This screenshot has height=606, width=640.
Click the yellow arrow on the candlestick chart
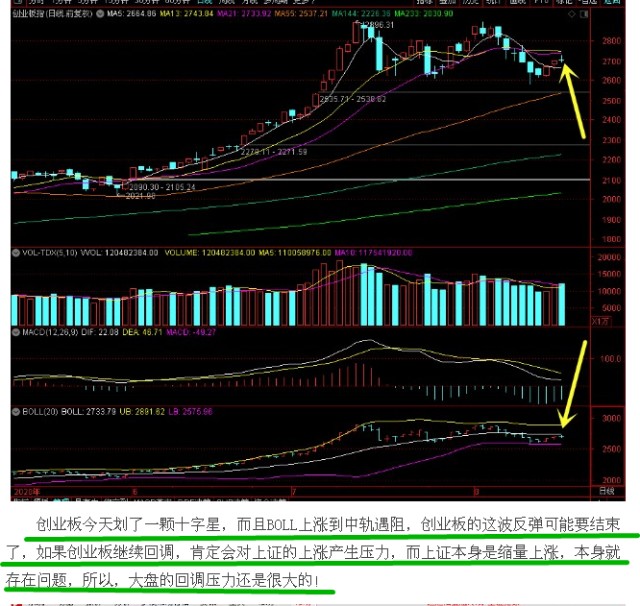point(578,100)
